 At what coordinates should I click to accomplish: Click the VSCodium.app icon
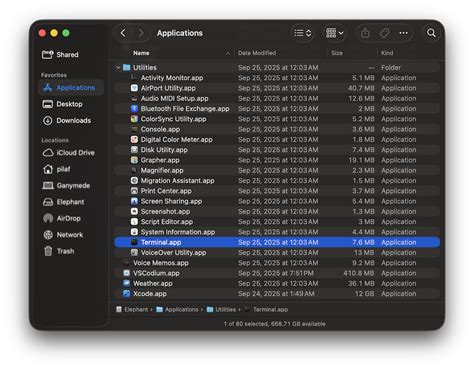pyautogui.click(x=126, y=273)
